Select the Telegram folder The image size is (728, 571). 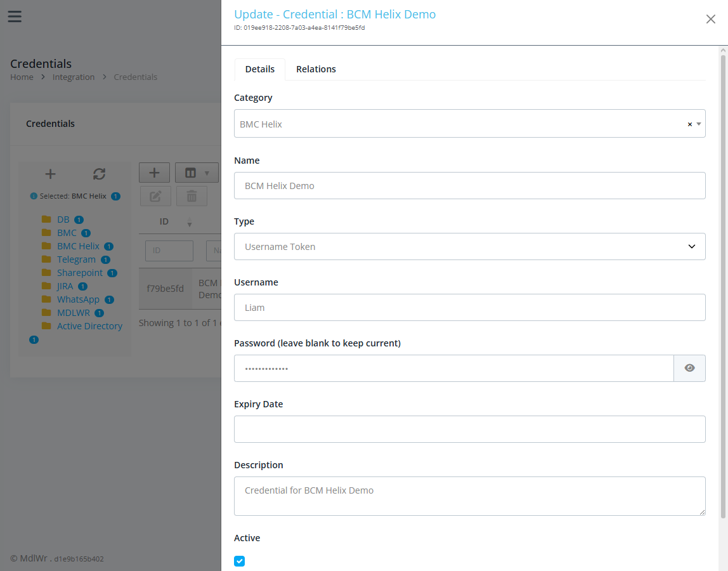[x=76, y=259]
